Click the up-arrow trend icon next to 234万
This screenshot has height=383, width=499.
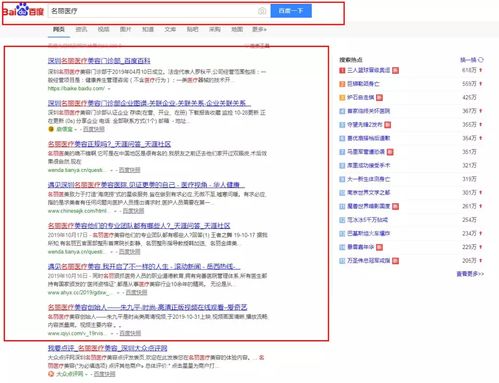(x=481, y=233)
